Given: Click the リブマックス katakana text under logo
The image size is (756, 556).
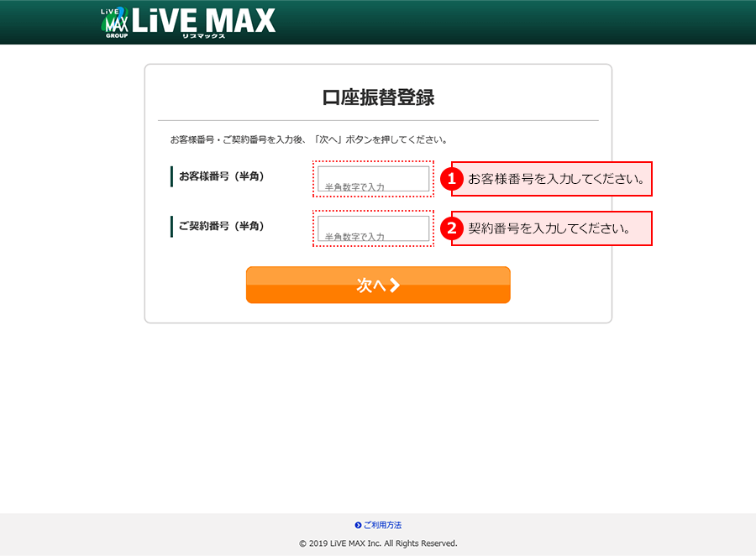Looking at the screenshot, I should pos(203,36).
